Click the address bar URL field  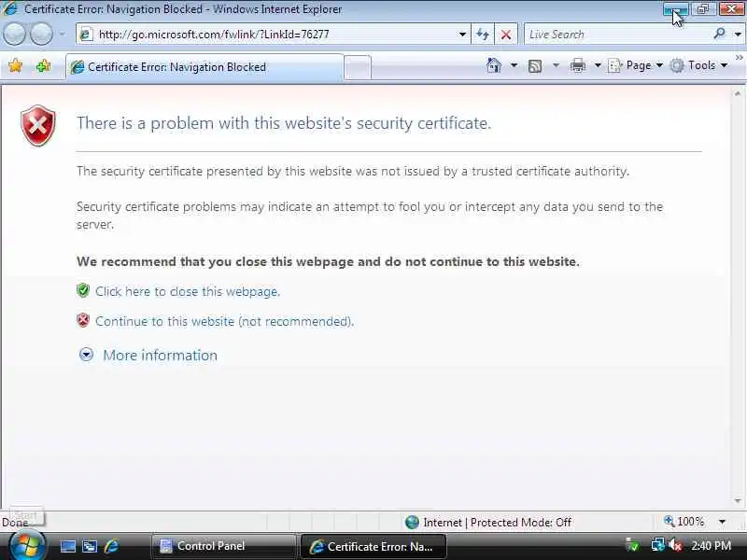(x=273, y=35)
